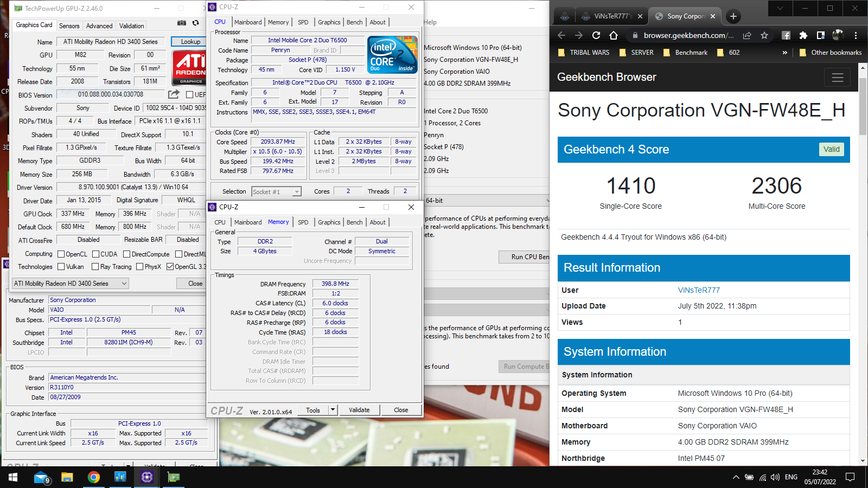Open notification center icon
Image resolution: width=868 pixels, height=488 pixels.
[850, 477]
